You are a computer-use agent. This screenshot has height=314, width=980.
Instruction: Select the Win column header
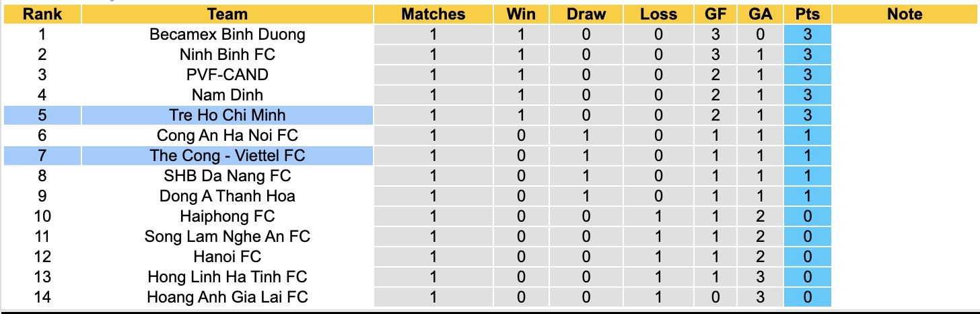[522, 14]
